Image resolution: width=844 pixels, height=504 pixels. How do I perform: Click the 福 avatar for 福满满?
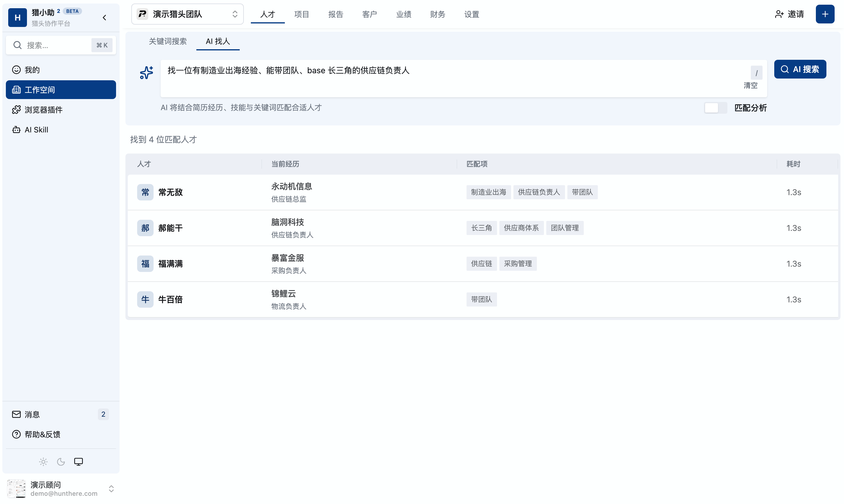point(145,263)
